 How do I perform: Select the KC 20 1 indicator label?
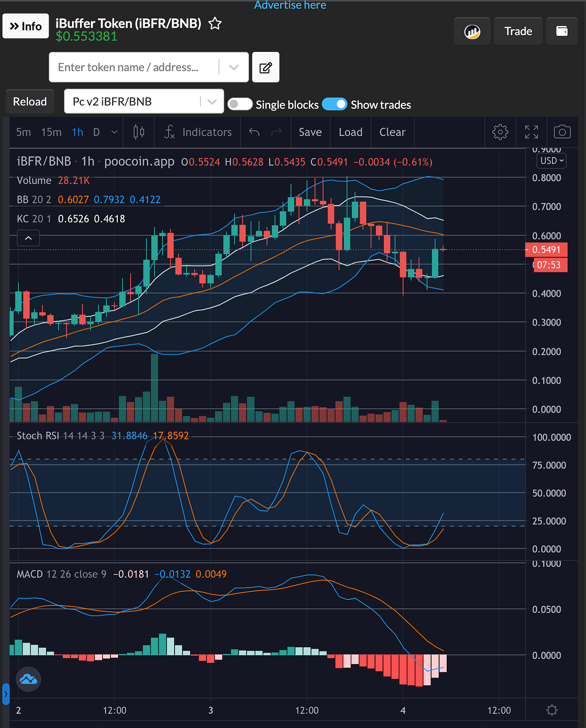tap(34, 219)
